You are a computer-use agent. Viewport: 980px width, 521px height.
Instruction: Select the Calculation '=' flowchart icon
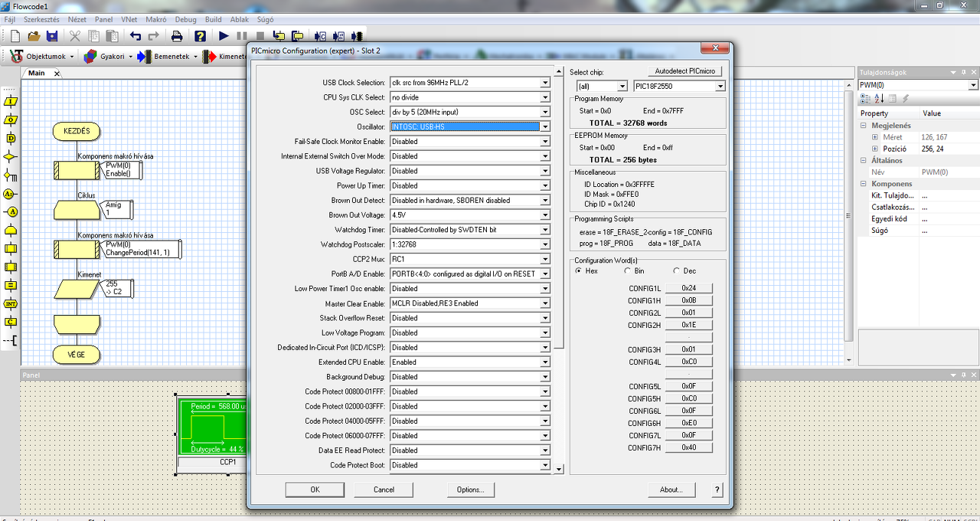click(x=11, y=285)
